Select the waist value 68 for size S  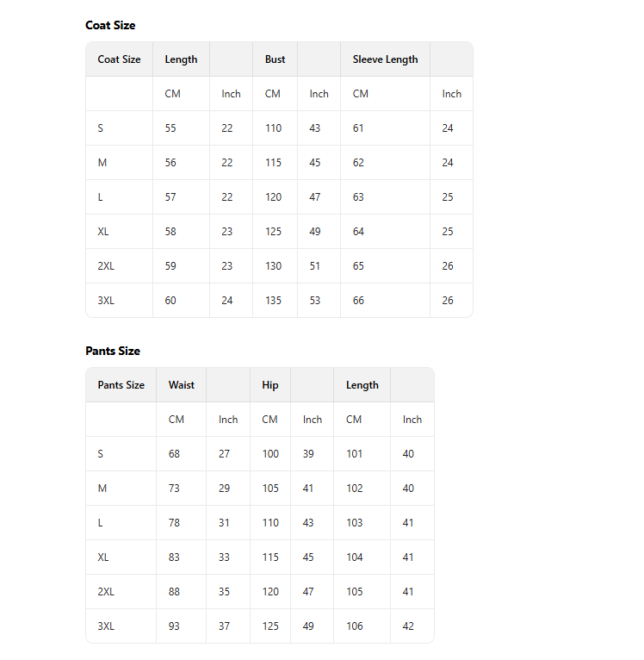(174, 454)
